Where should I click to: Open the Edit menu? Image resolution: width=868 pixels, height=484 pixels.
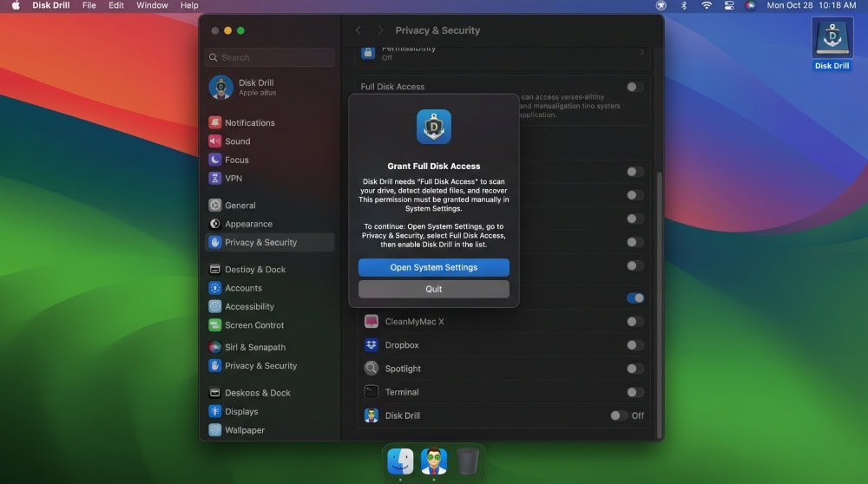[x=116, y=5]
